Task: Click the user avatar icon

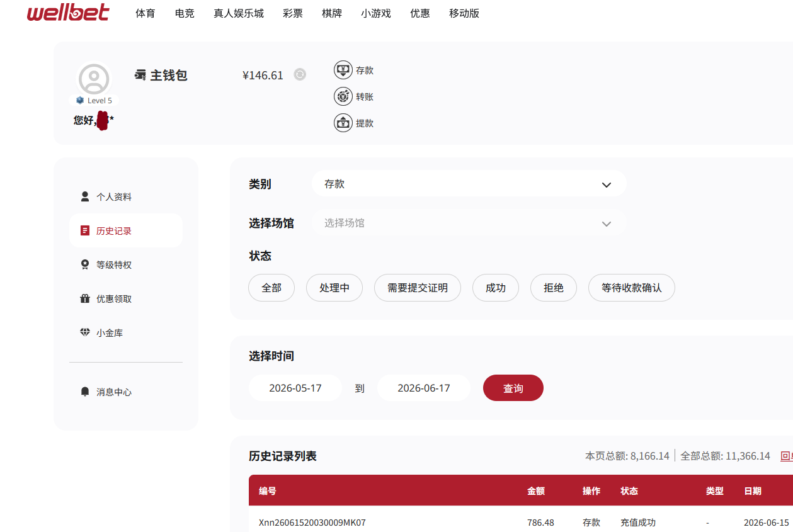Action: pyautogui.click(x=94, y=79)
